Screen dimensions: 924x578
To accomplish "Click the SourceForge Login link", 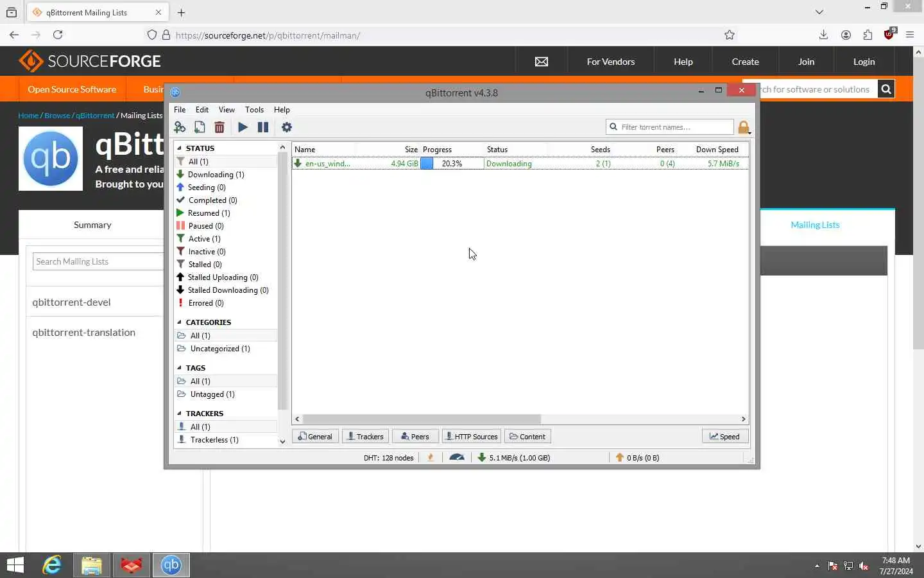I will click(864, 62).
